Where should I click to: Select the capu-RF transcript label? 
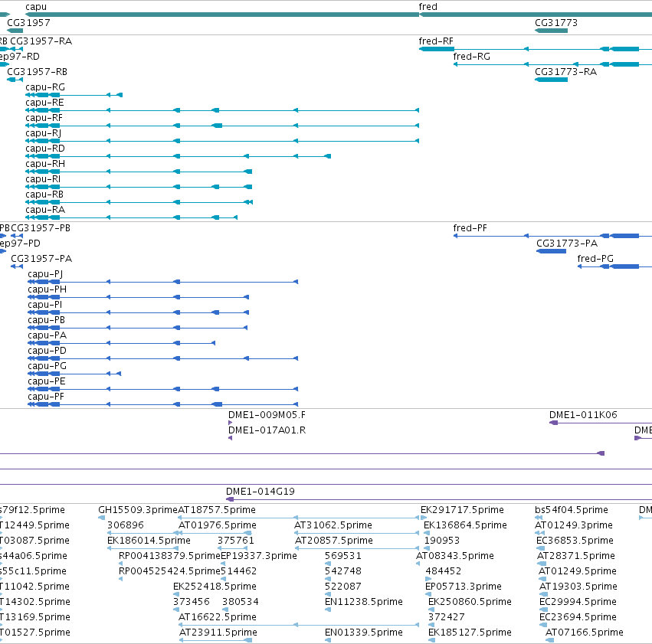(x=44, y=118)
